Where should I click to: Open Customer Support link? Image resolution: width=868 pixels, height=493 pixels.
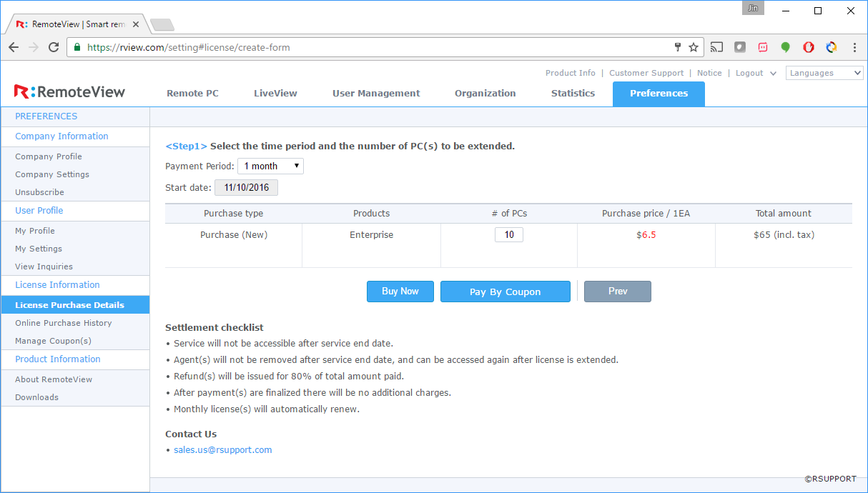click(646, 73)
